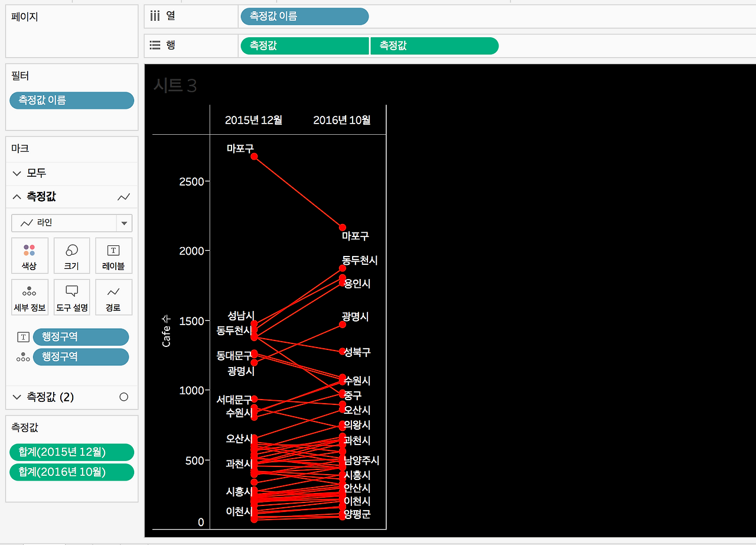Click the 남양주시 label in the chart
The image size is (756, 545).
362,460
